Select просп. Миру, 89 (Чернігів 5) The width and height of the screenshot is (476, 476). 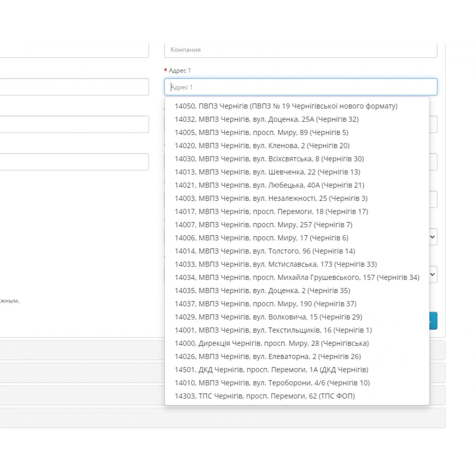(261, 133)
